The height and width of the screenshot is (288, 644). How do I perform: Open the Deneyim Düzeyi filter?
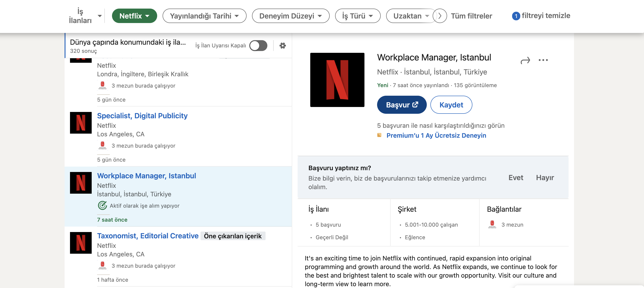pyautogui.click(x=290, y=16)
